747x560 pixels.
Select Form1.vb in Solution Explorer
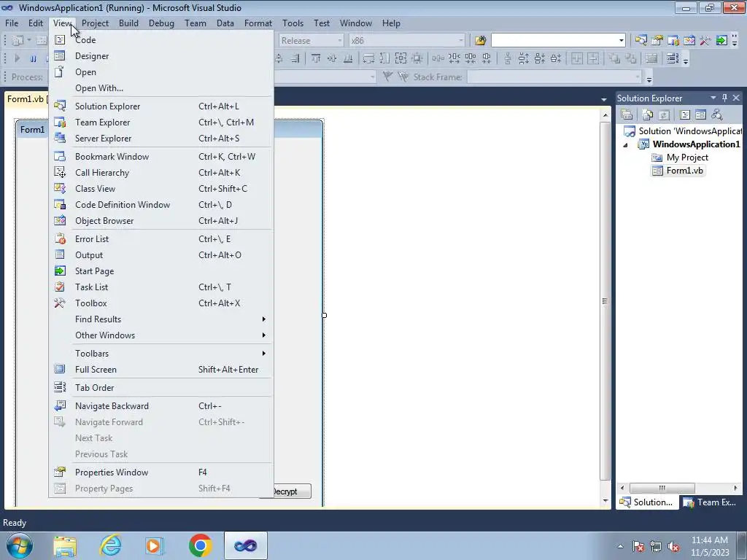pyautogui.click(x=684, y=171)
